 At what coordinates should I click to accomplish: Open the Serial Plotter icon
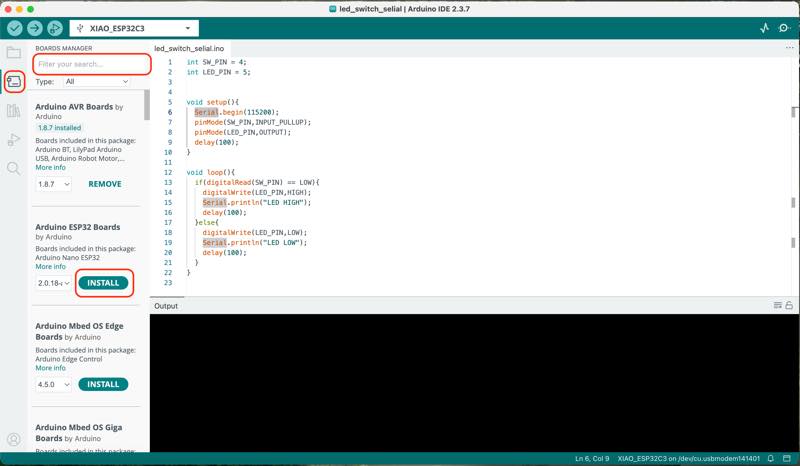764,28
